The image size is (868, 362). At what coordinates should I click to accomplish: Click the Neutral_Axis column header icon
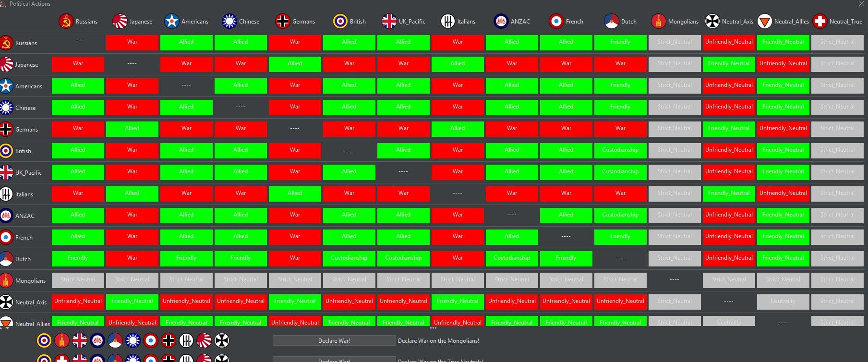(712, 21)
